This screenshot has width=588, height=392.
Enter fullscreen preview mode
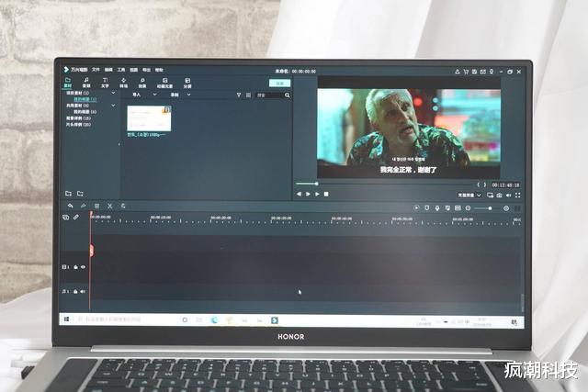click(x=518, y=196)
